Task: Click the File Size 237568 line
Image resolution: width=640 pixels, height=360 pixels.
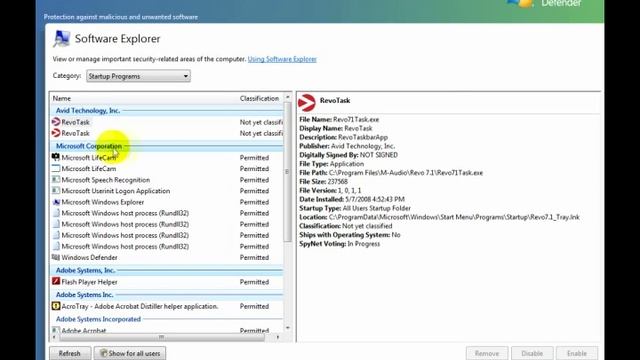Action: tap(324, 182)
